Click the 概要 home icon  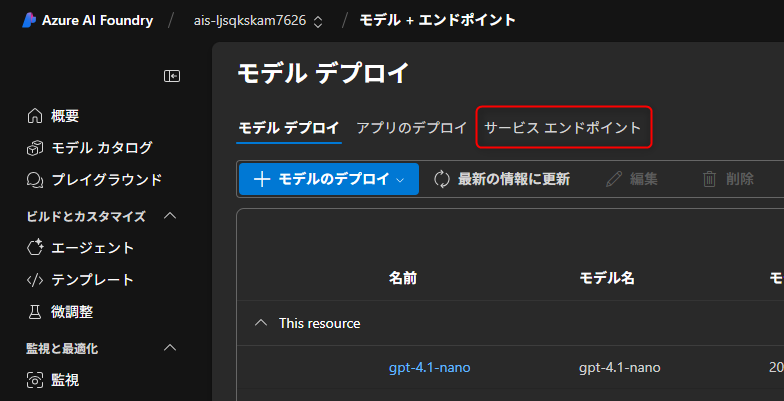point(35,116)
